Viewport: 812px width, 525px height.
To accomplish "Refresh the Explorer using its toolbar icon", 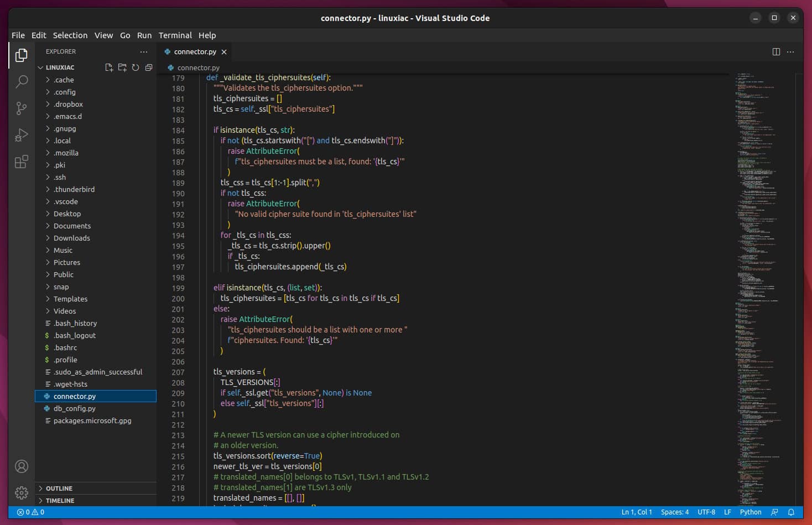I will pos(136,67).
